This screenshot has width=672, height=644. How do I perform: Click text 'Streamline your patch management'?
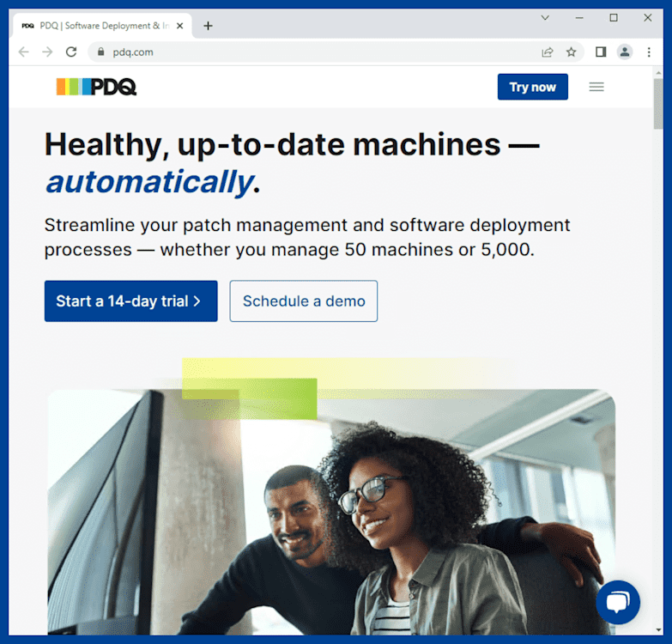196,225
